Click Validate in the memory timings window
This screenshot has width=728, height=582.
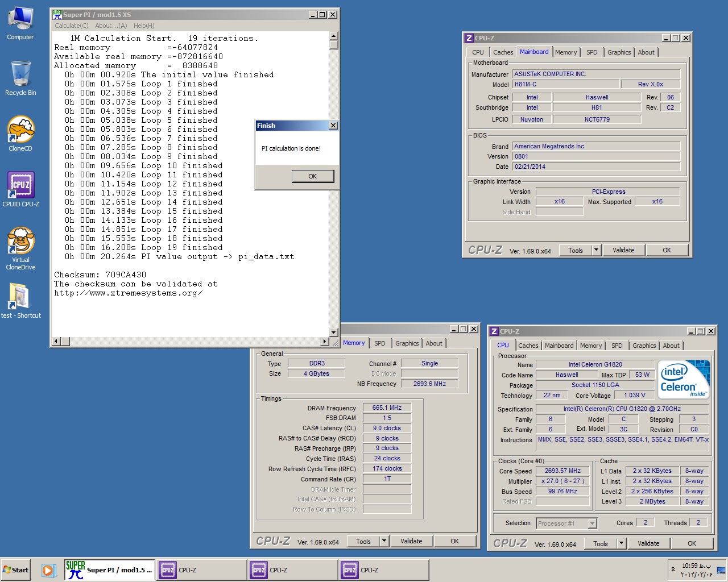[x=411, y=541]
